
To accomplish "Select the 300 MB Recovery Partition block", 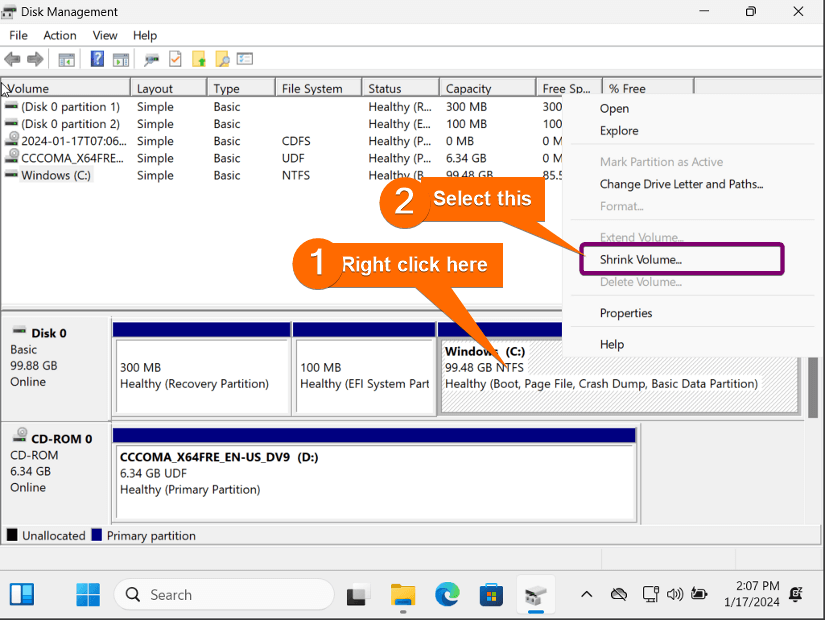I will [202, 369].
